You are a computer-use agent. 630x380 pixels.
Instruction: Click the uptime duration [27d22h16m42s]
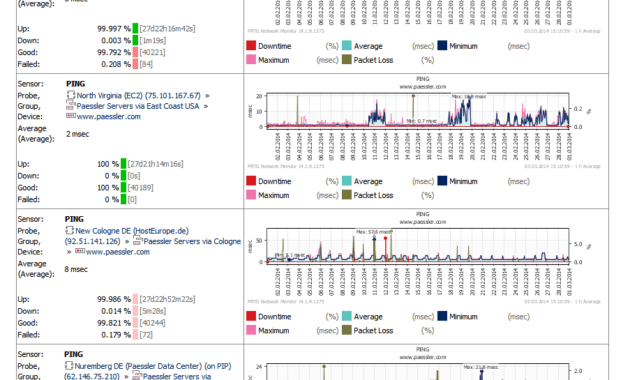point(168,29)
